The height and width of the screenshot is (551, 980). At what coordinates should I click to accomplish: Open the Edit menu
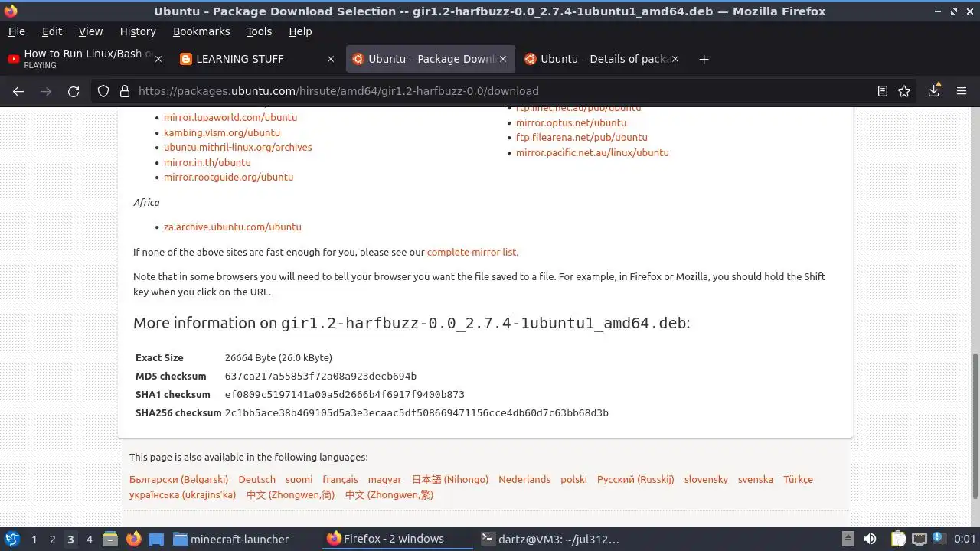pyautogui.click(x=52, y=31)
